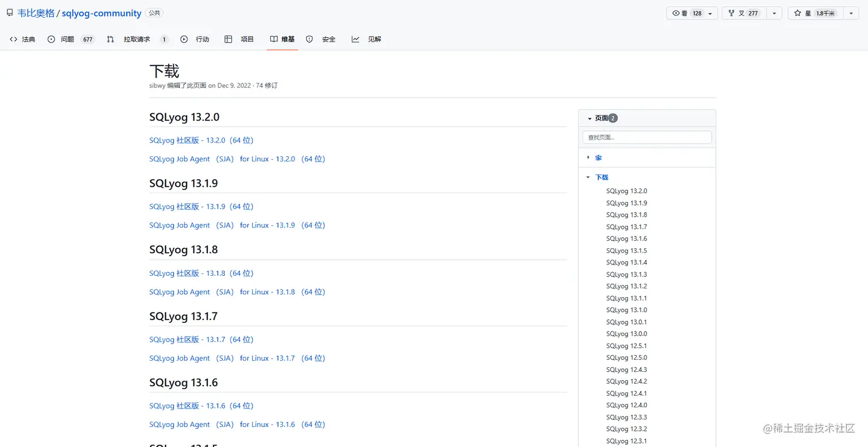Open the 问题 tab with 677
The image size is (868, 447).
(x=71, y=39)
